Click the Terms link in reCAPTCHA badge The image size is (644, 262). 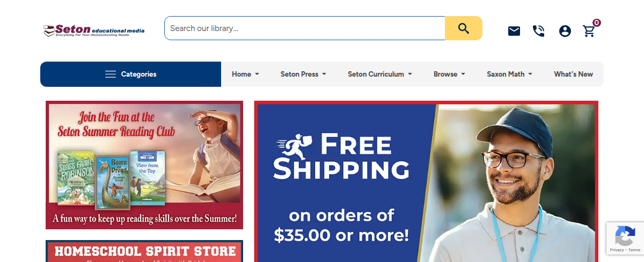(x=634, y=250)
